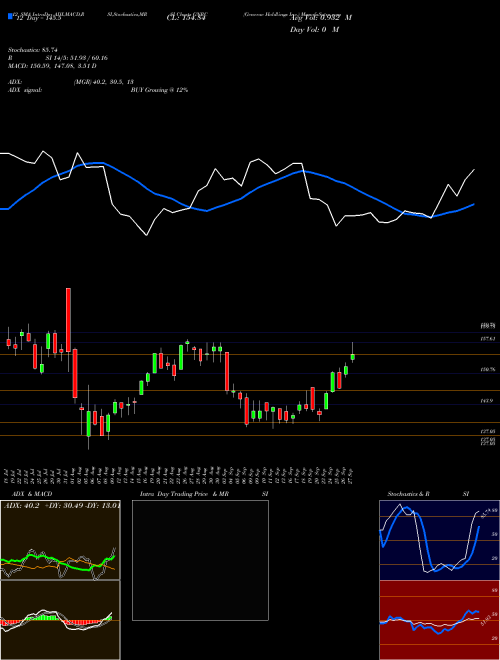Click the 'Day Vol: 0 M' label
This screenshot has height=660, width=500.
(314, 29)
